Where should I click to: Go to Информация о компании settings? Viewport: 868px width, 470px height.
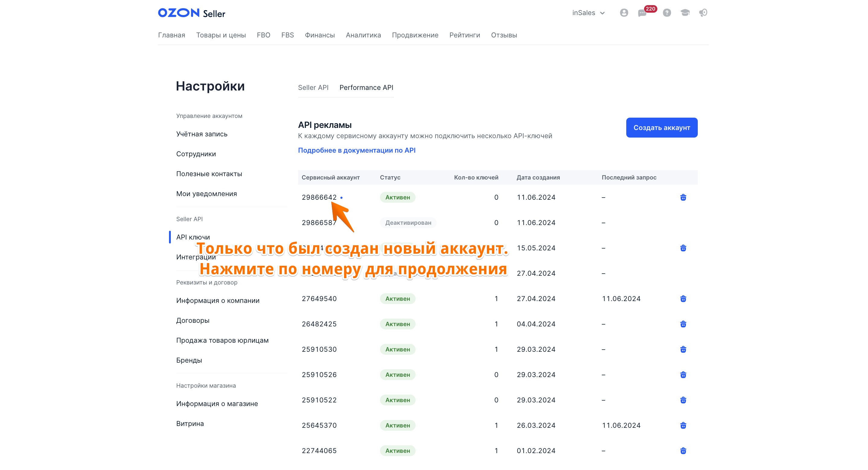coord(218,300)
